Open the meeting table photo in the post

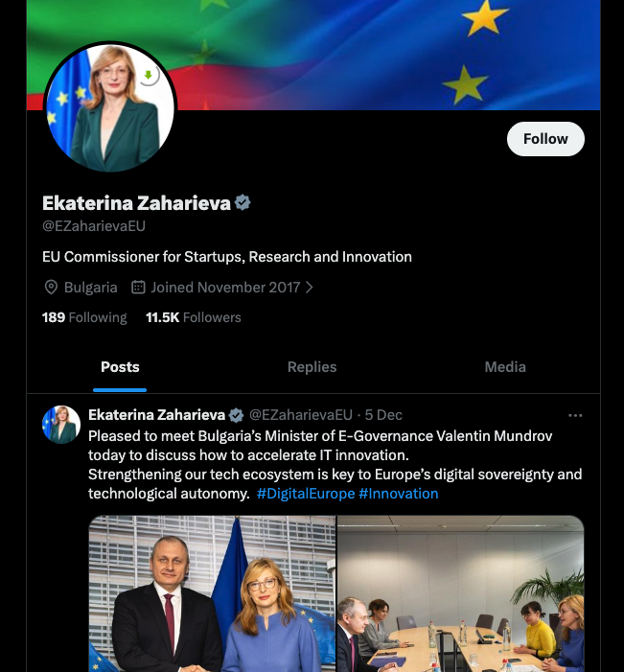(461, 593)
